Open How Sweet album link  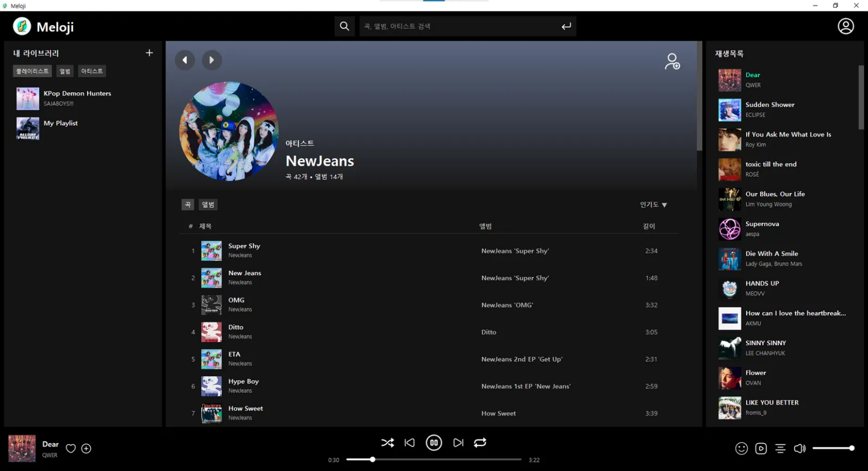[499, 413]
